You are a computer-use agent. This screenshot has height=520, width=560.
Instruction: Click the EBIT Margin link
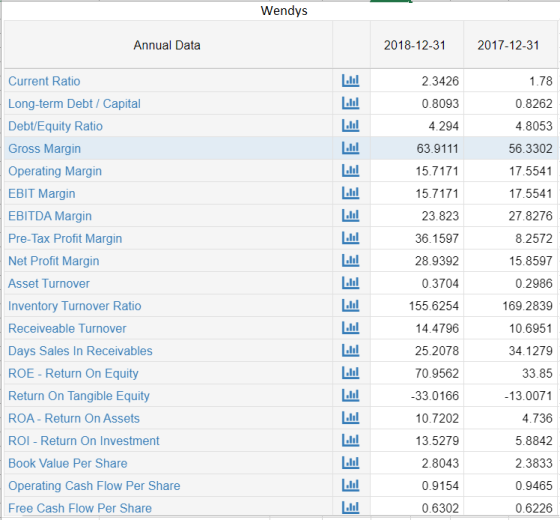pyautogui.click(x=42, y=194)
